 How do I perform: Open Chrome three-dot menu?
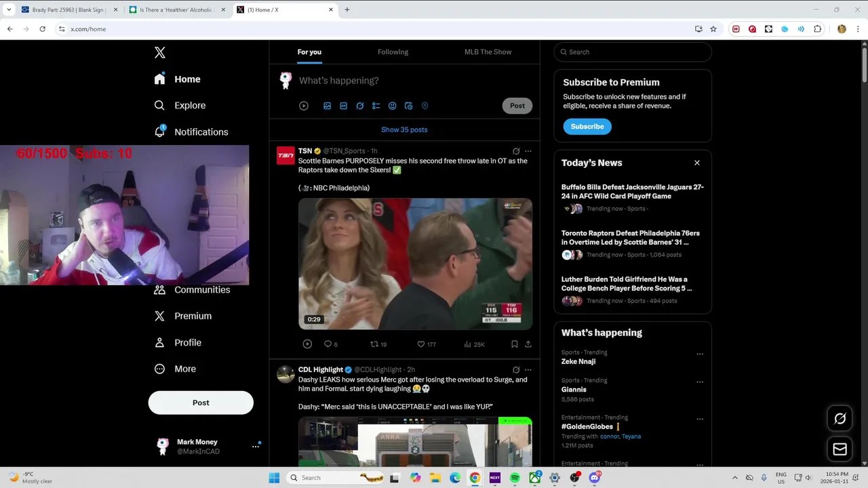858,29
